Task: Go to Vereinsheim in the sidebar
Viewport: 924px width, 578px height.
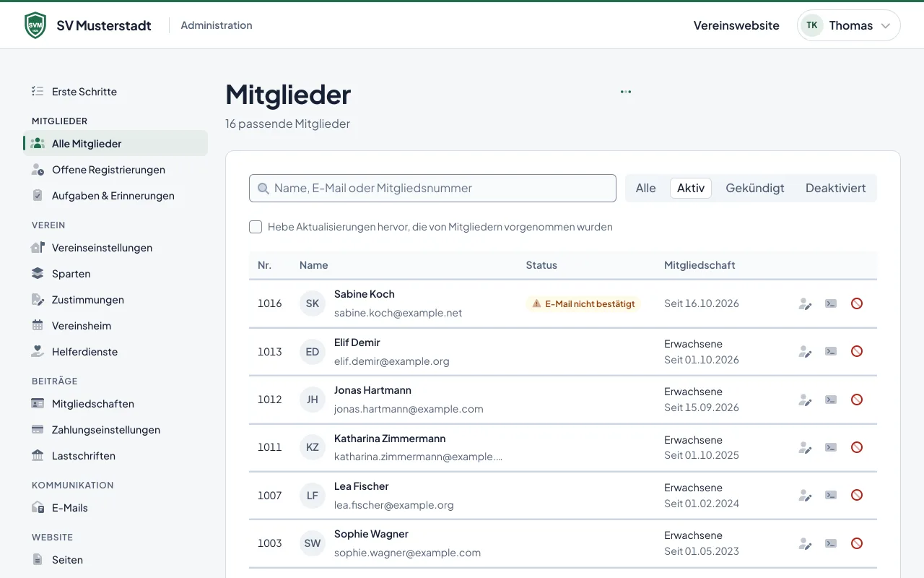Action: click(x=115, y=326)
